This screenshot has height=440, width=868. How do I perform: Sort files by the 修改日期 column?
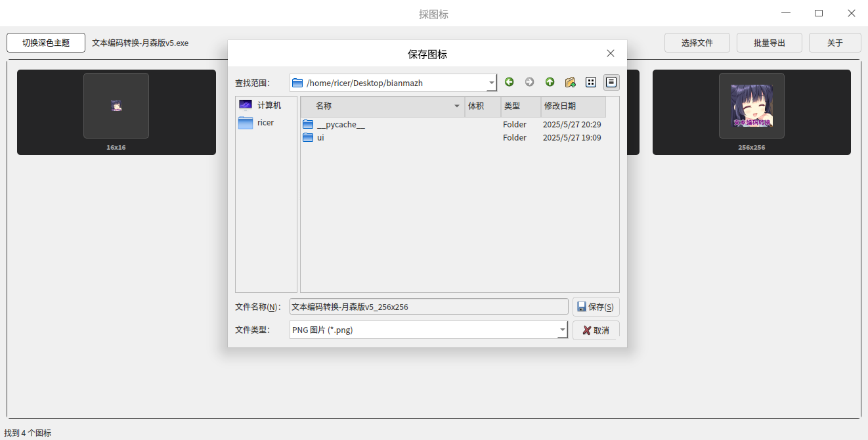(573, 106)
